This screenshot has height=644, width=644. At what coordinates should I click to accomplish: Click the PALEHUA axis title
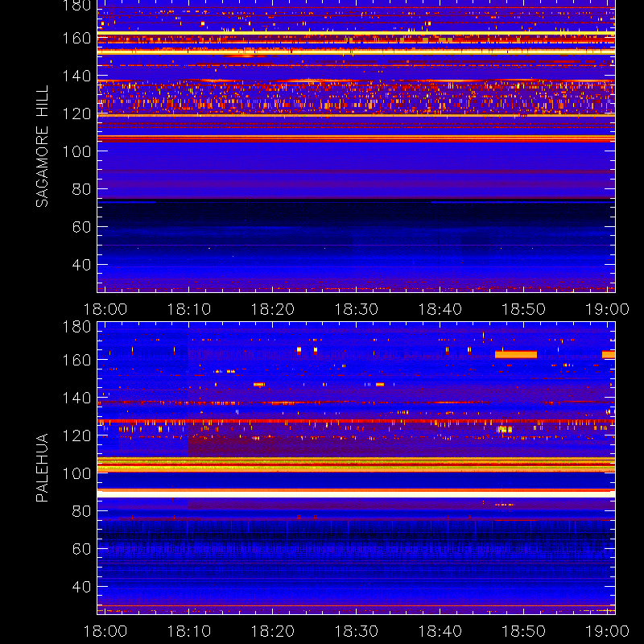pyautogui.click(x=42, y=468)
